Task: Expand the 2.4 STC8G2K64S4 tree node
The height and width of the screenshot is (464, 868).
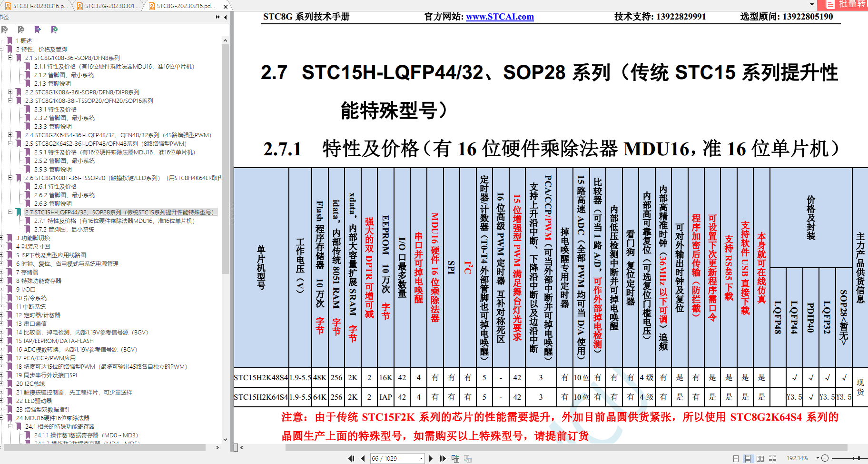Action: click(10, 135)
